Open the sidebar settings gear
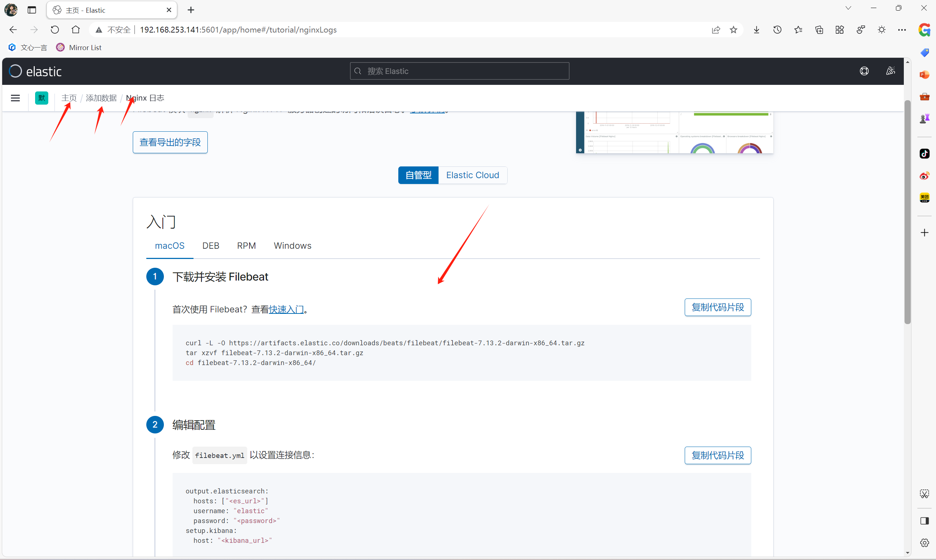Image resolution: width=936 pixels, height=560 pixels. coord(924,543)
